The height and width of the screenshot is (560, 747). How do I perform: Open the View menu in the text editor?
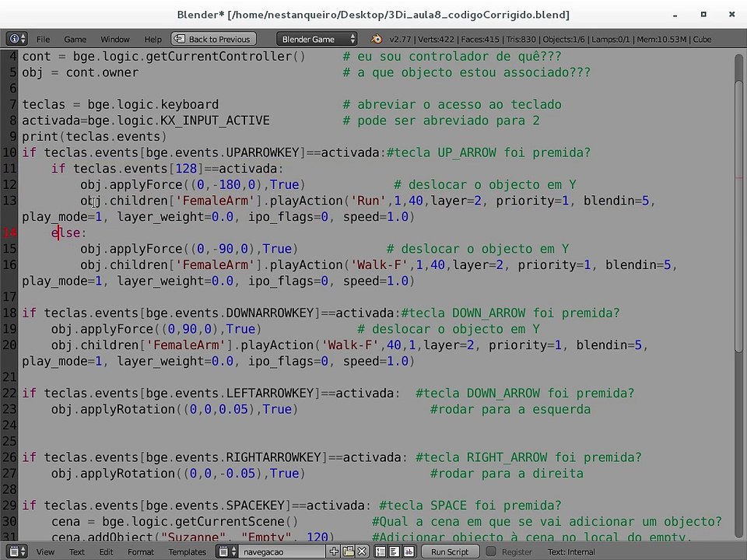[x=45, y=552]
